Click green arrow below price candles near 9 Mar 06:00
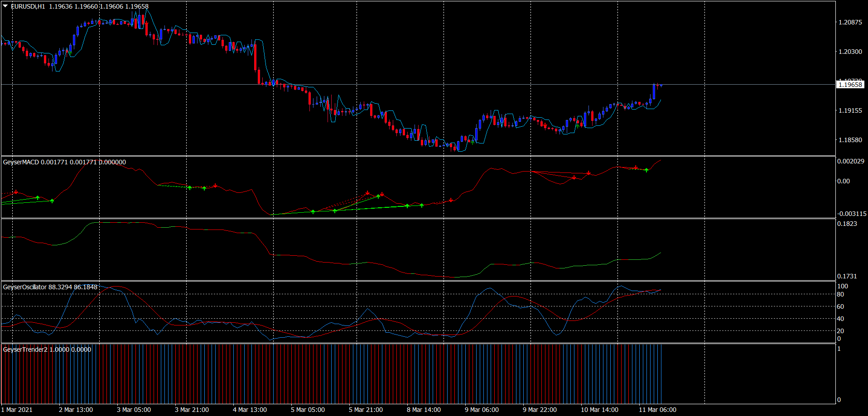Viewport: 868px width, 416px height. (x=473, y=142)
